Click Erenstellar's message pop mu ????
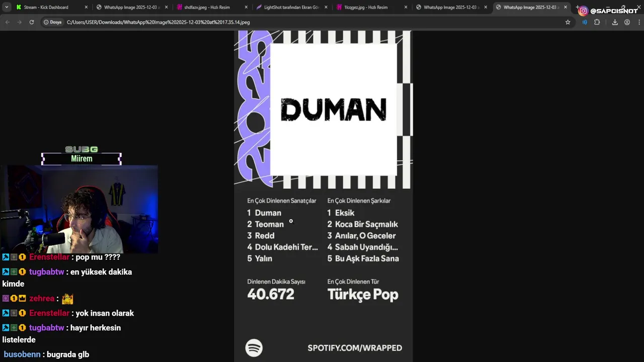644x362 pixels. tap(98, 257)
